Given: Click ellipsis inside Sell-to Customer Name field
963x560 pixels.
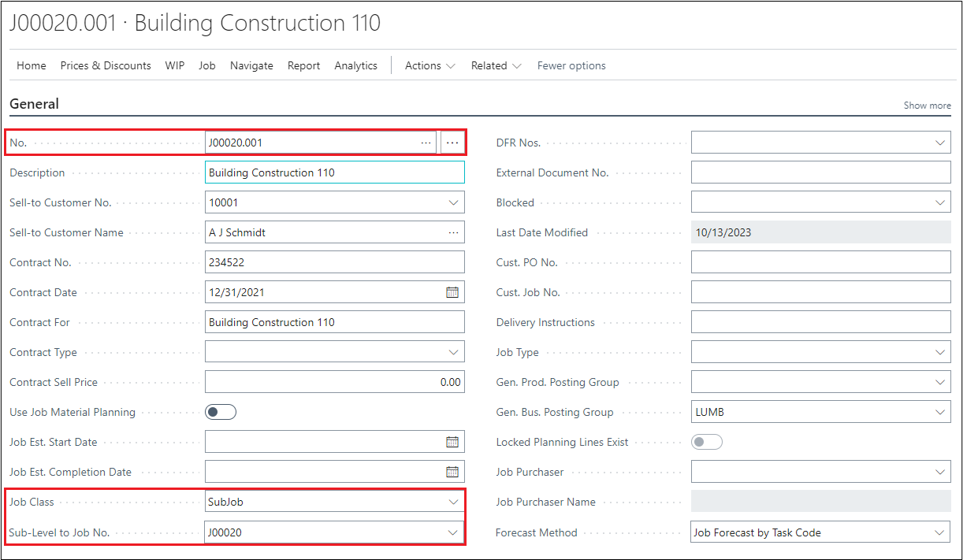Looking at the screenshot, I should point(453,232).
